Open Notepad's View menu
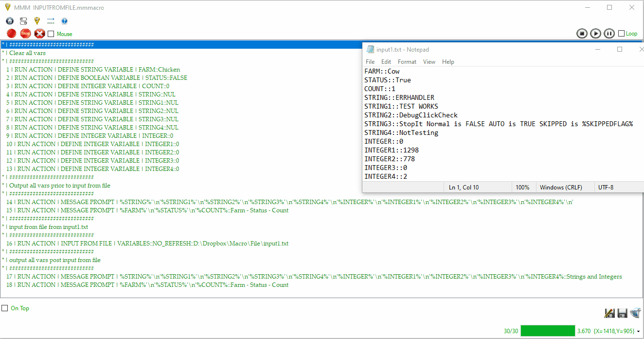This screenshot has height=339, width=644. pos(429,62)
